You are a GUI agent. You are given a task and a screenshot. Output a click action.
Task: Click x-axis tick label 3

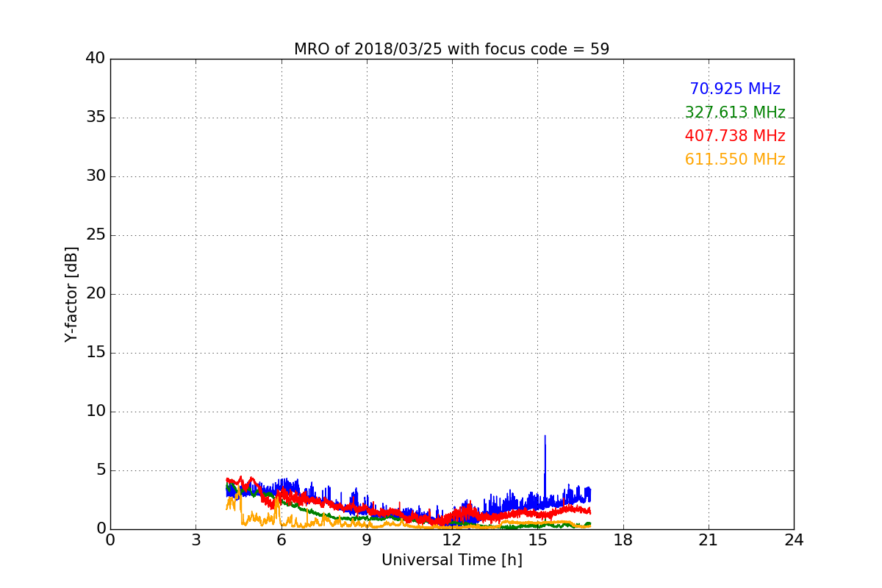point(196,539)
